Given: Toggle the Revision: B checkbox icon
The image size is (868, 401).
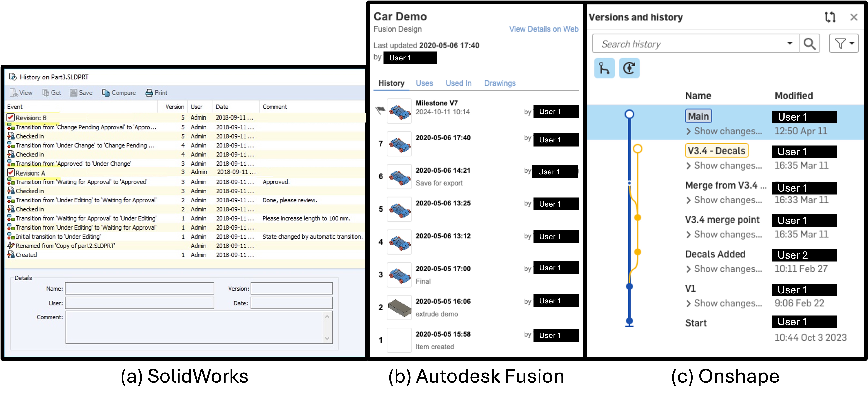Looking at the screenshot, I should 11,118.
